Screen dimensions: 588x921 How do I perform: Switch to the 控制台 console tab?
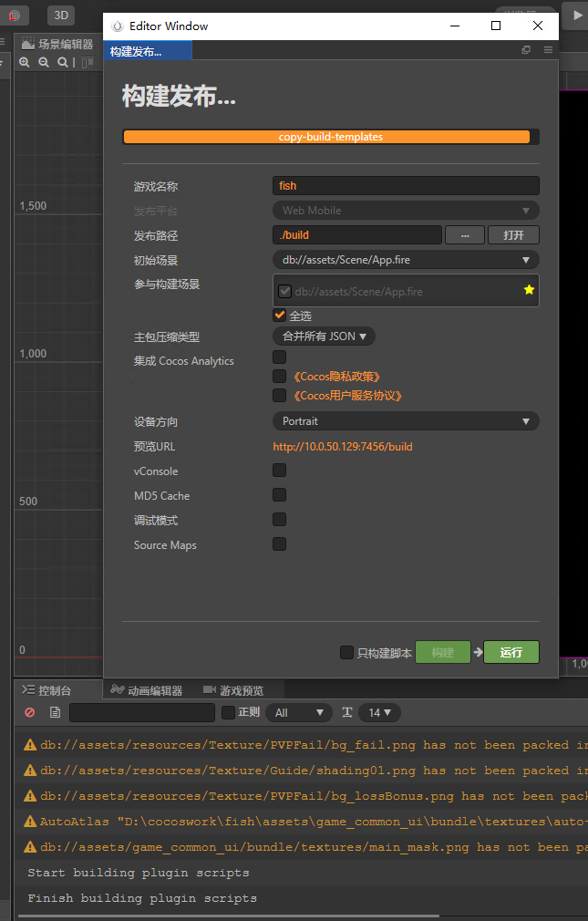46,690
